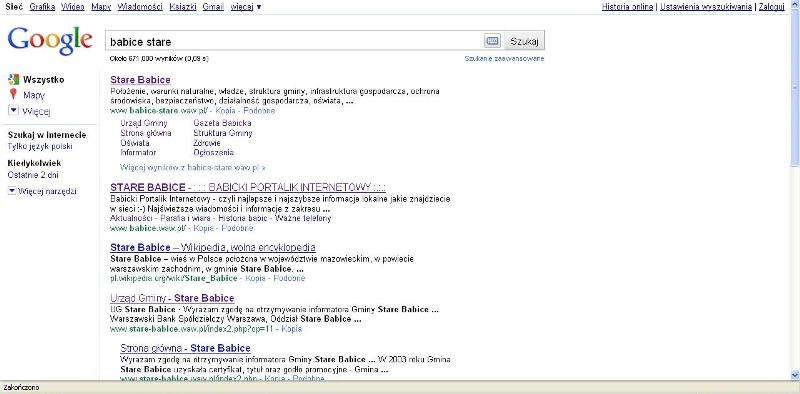Open Gmail from the top bar

click(x=213, y=7)
